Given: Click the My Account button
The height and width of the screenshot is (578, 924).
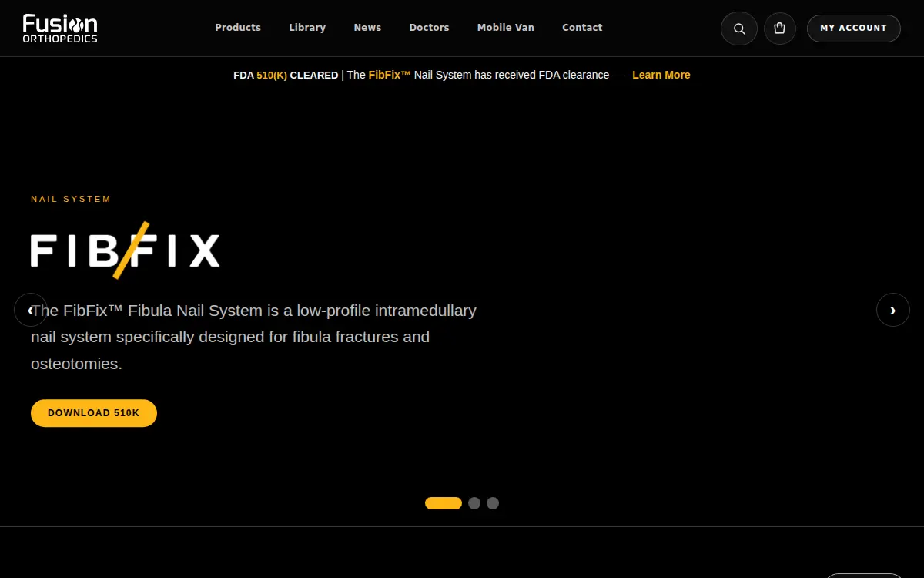Looking at the screenshot, I should [x=853, y=29].
